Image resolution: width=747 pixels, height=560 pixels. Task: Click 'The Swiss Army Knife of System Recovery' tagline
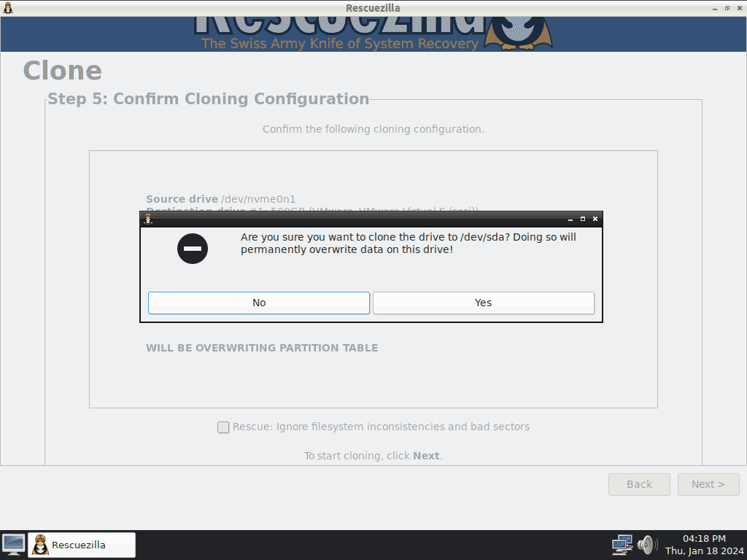pos(340,43)
